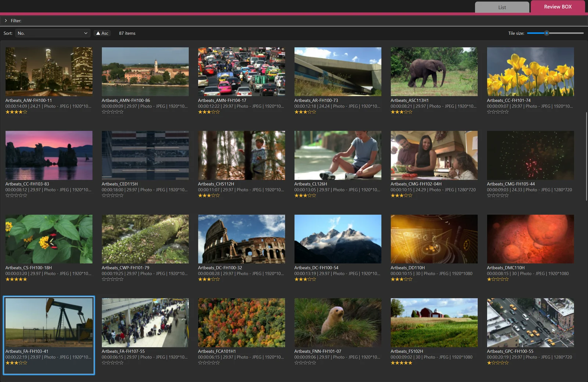Click the Artbeats_DMC110H file name
The image size is (588, 382).
(x=506, y=268)
